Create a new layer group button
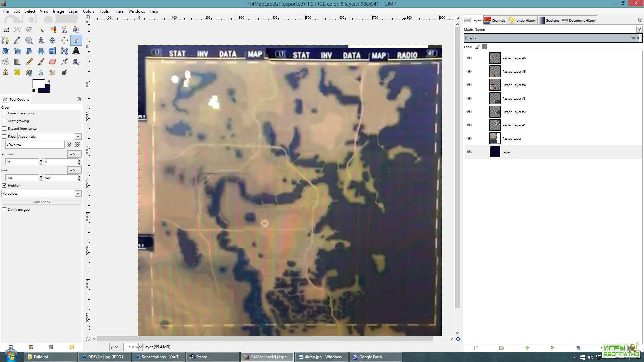 [501, 348]
